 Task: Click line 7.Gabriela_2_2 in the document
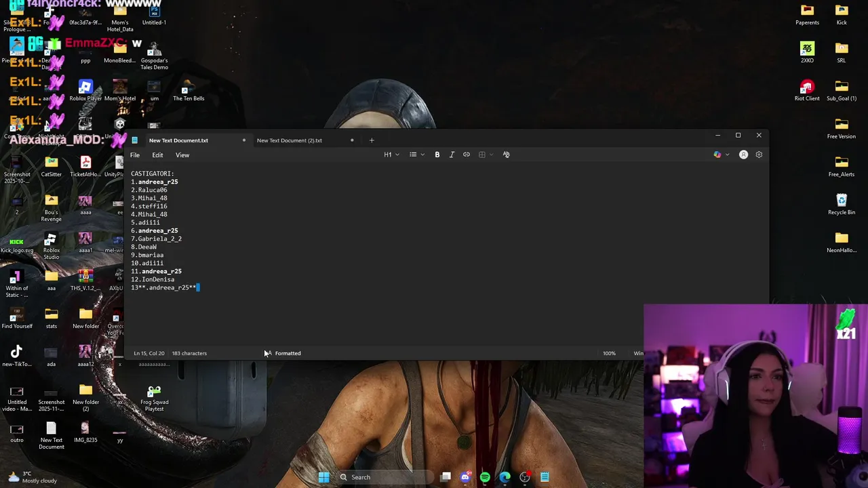point(156,239)
